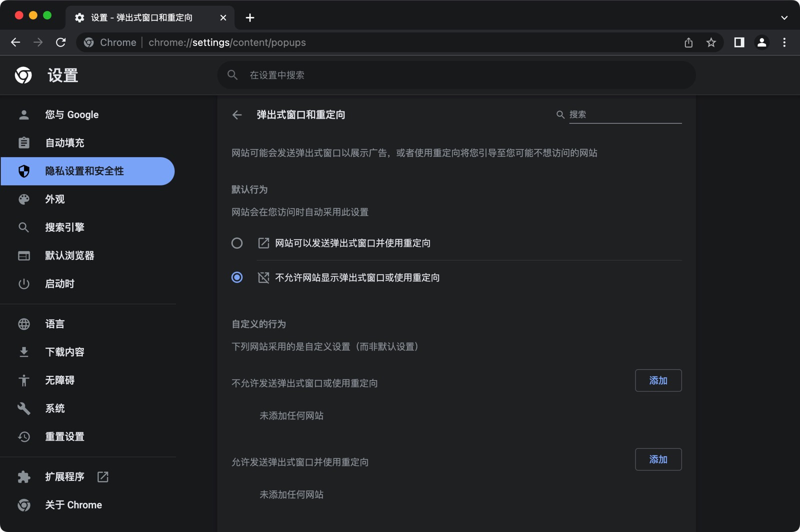
Task: Click the 默认行为 heading text
Action: point(249,189)
